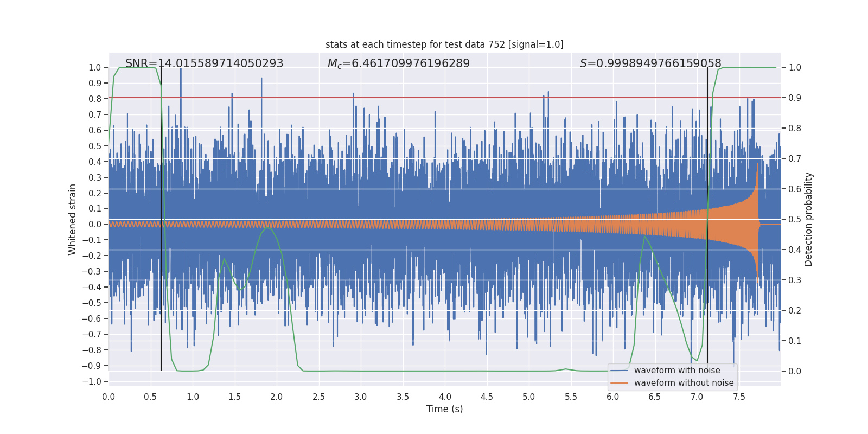Click the time axis tick label 7.0

(697, 397)
